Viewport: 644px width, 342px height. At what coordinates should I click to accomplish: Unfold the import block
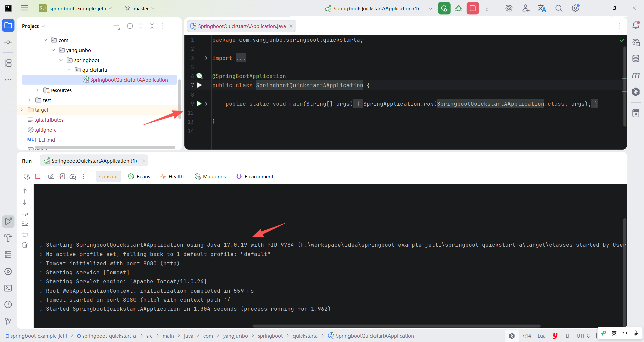click(x=206, y=58)
